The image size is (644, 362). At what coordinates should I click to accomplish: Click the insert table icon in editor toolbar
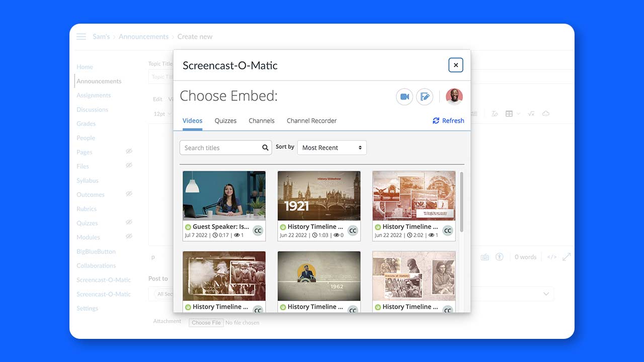click(x=509, y=114)
